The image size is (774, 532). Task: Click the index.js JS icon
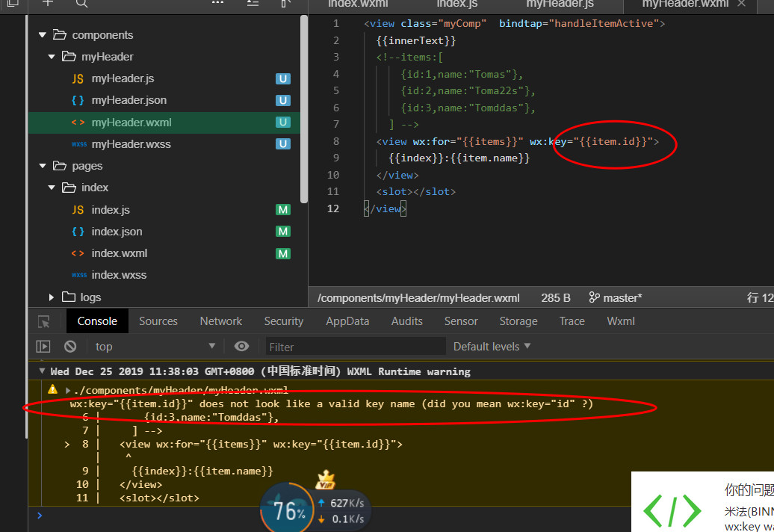tap(78, 210)
